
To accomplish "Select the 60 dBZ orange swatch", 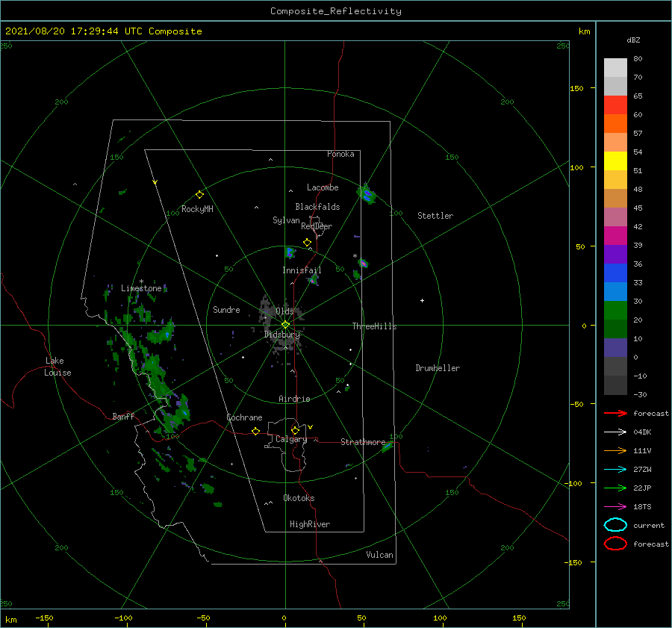I will pos(615,124).
